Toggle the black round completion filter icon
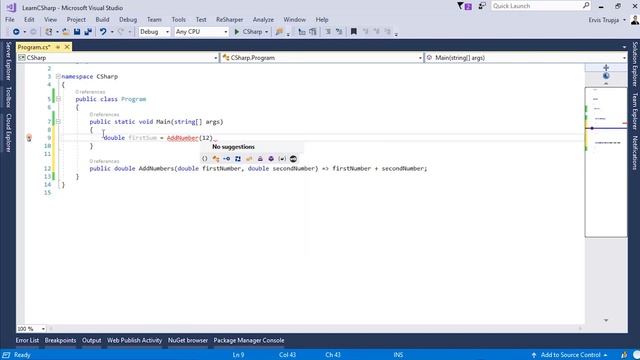 [x=293, y=159]
